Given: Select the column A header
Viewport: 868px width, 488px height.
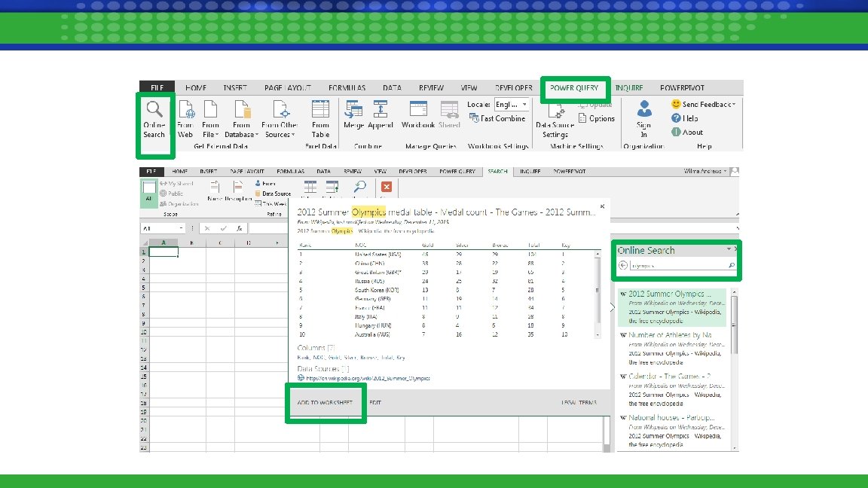Looking at the screenshot, I should [x=164, y=242].
